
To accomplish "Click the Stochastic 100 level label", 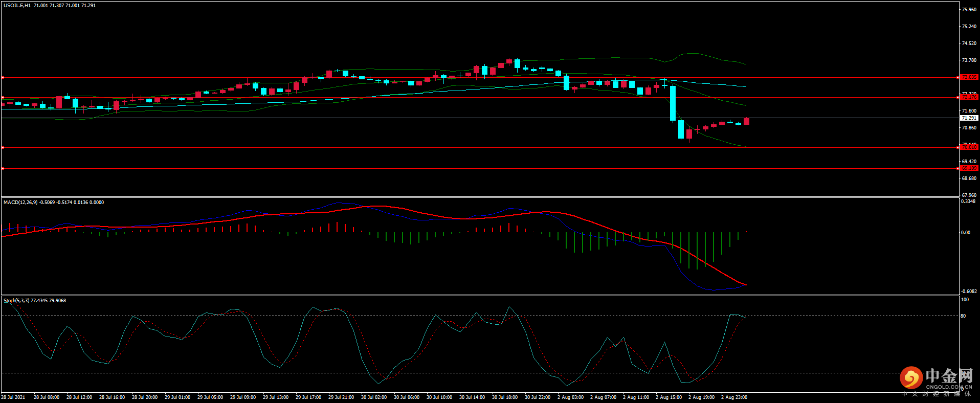I will tap(965, 300).
